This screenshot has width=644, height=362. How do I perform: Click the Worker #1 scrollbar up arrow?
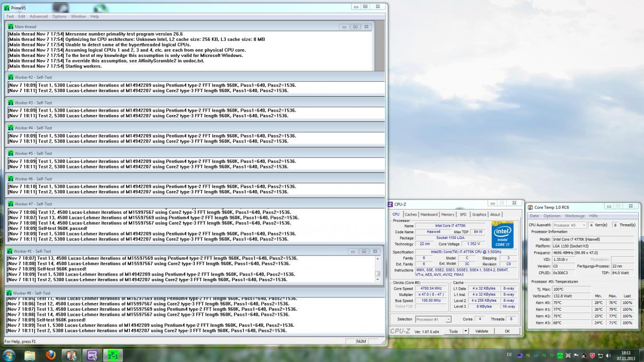pyautogui.click(x=378, y=259)
